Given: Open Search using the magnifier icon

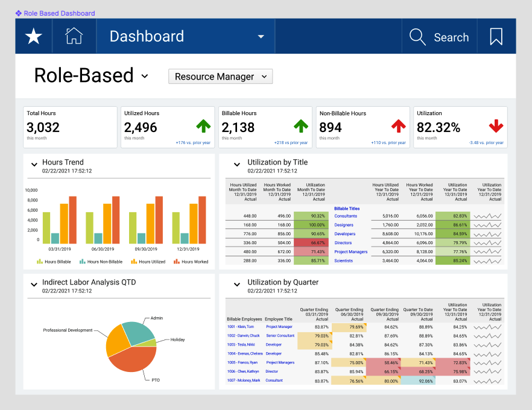Looking at the screenshot, I should click(x=418, y=36).
